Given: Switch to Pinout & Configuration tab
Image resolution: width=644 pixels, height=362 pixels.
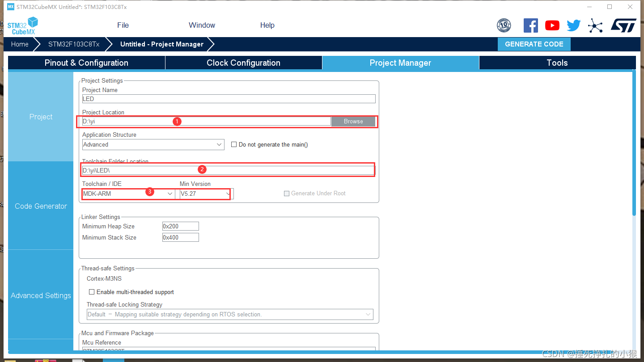Looking at the screenshot, I should 86,63.
